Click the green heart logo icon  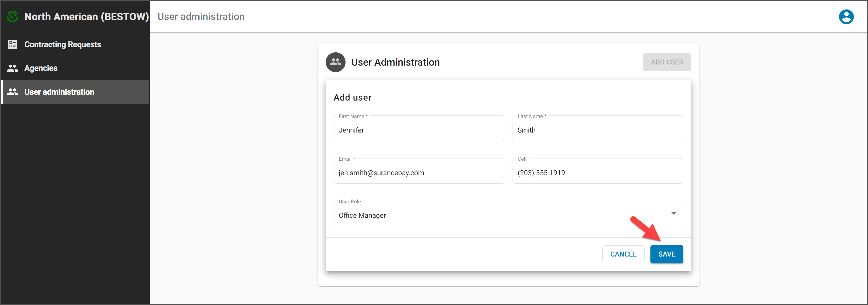12,16
